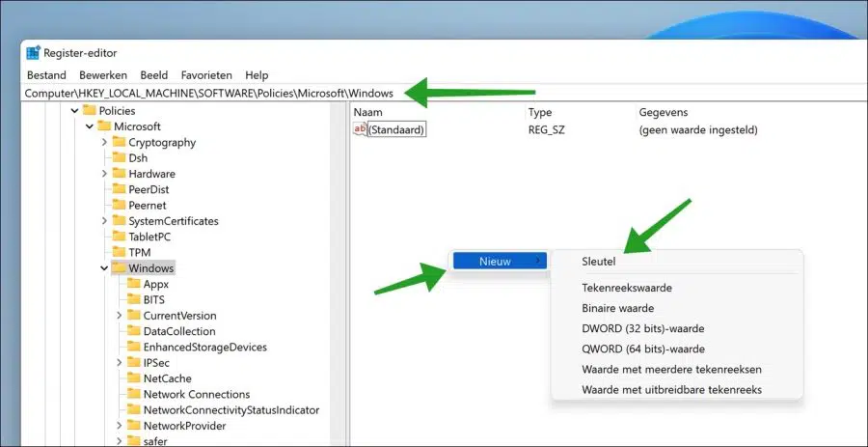
Task: Select the Windows key label
Action: (151, 268)
